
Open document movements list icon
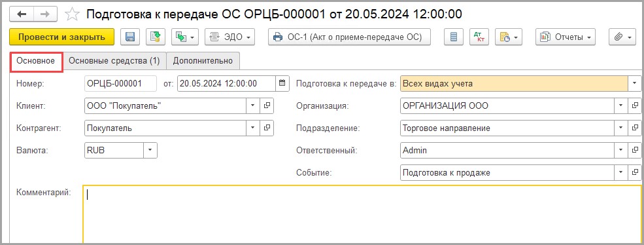point(454,37)
